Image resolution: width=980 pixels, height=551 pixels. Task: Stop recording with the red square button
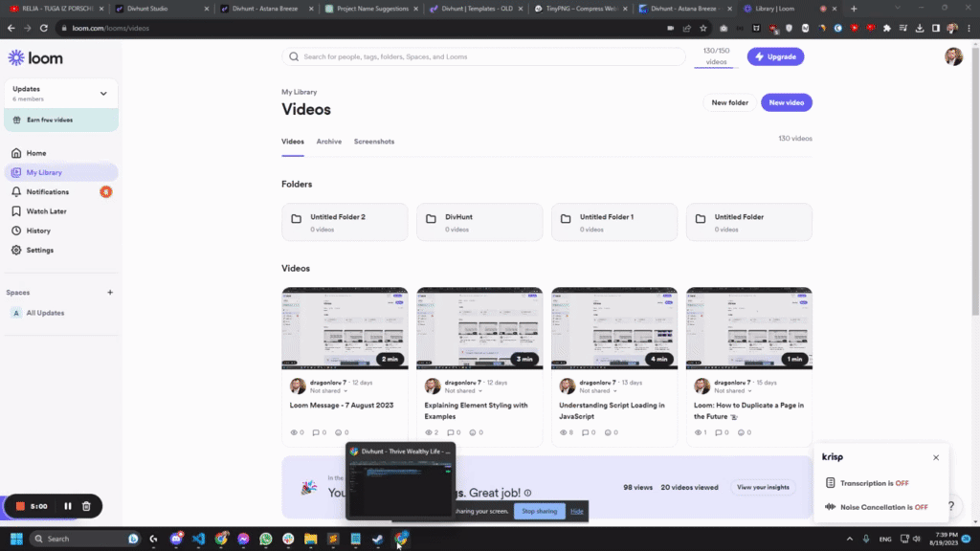coord(20,506)
